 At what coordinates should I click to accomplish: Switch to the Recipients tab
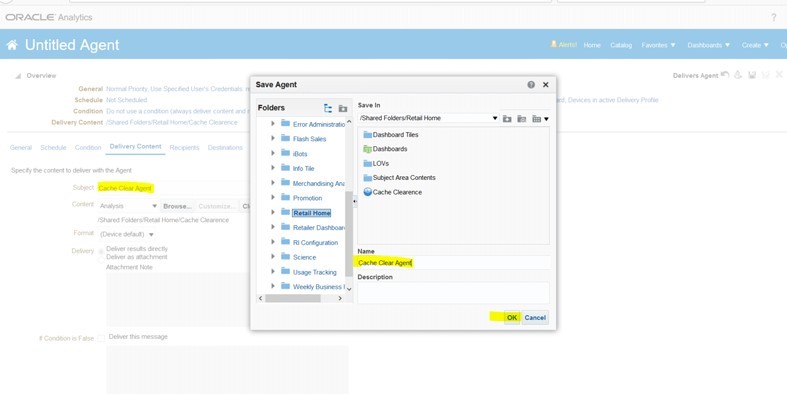pyautogui.click(x=184, y=148)
